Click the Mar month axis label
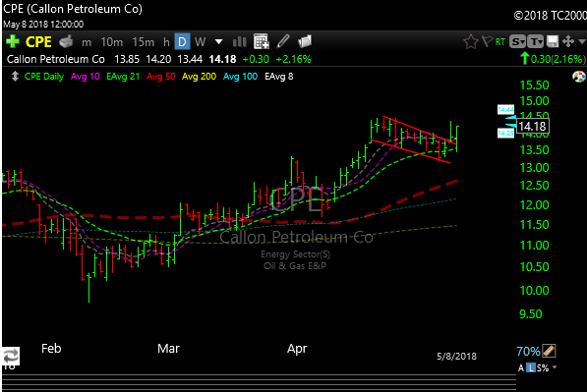 168,348
